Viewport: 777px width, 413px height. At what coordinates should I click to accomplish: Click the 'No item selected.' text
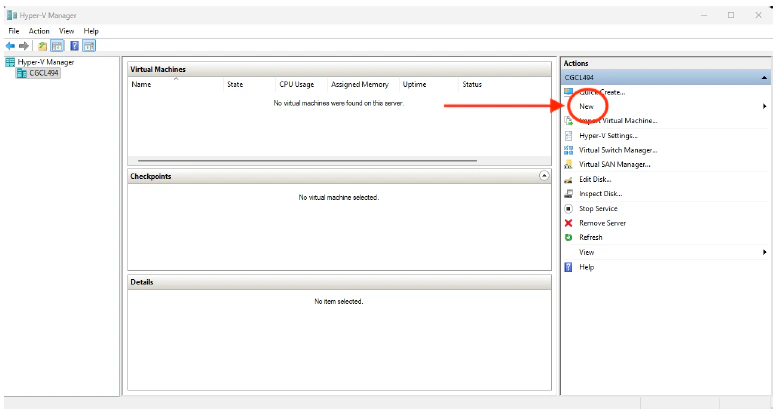coord(339,301)
